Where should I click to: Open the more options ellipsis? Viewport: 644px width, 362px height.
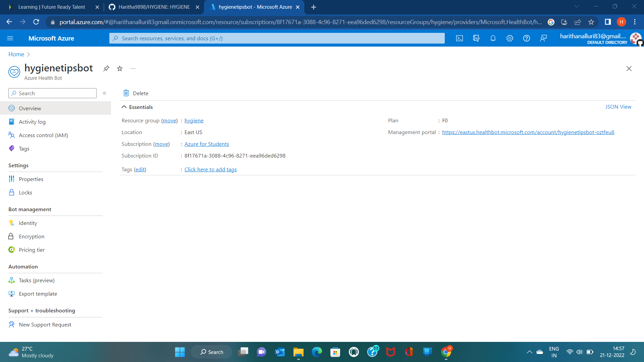133,69
